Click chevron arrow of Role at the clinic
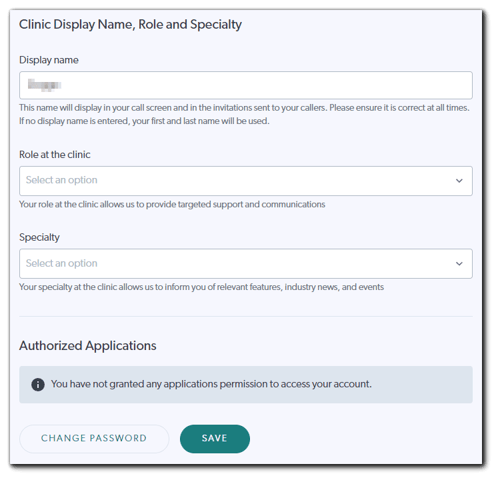 coord(459,181)
